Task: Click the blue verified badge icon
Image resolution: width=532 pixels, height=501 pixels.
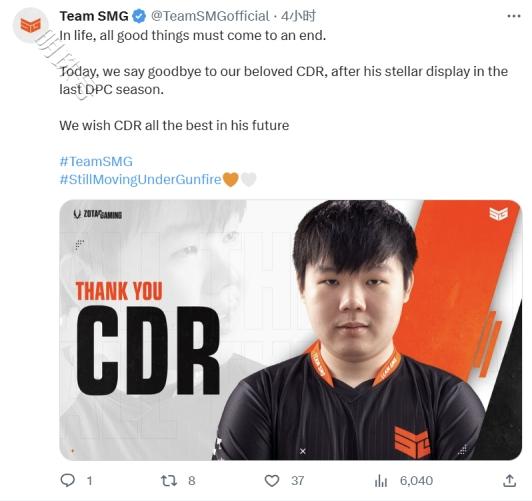Action: click(x=139, y=16)
